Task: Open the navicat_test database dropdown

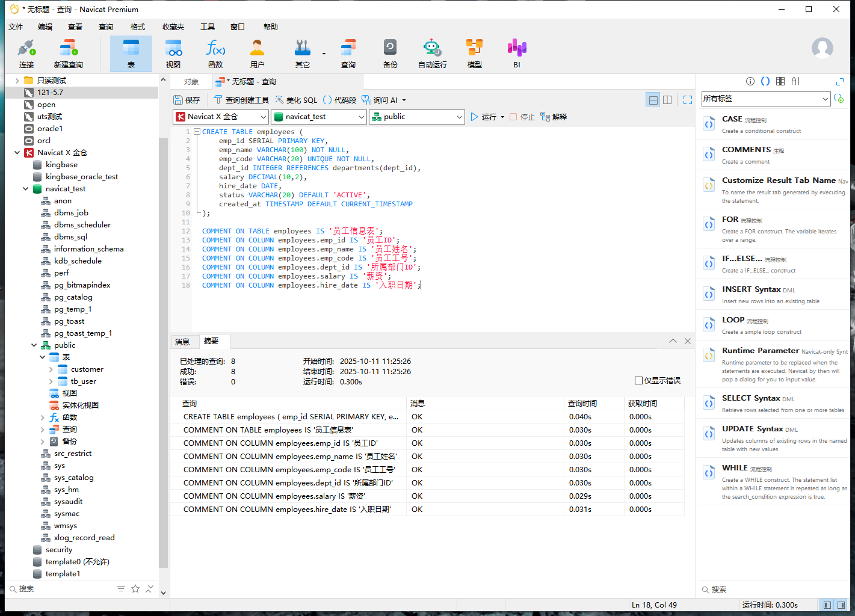Action: [x=318, y=117]
